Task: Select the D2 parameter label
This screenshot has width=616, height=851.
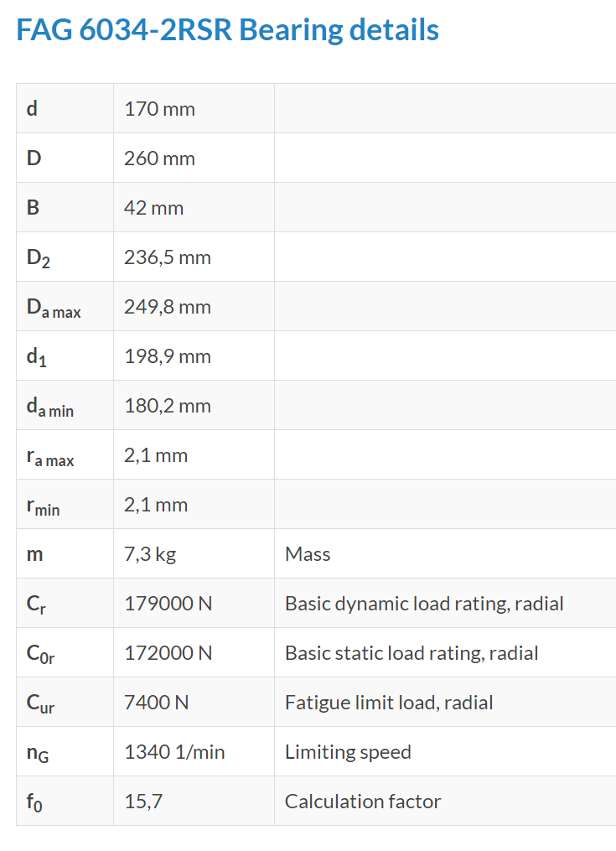Action: click(x=39, y=258)
